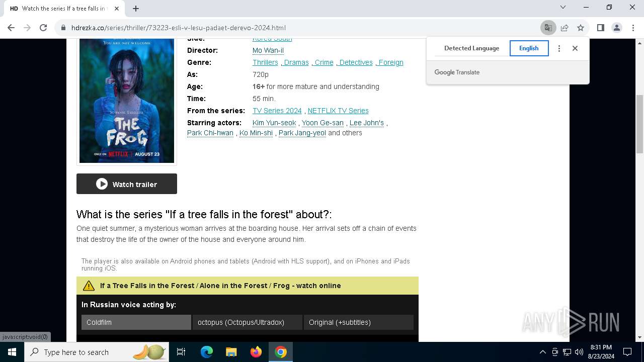644x362 pixels.
Task: Expand the tab search chevron
Action: coord(563,7)
